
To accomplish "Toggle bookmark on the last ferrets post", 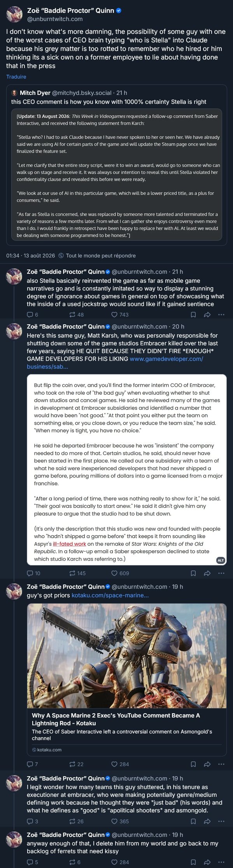I will (x=193, y=862).
